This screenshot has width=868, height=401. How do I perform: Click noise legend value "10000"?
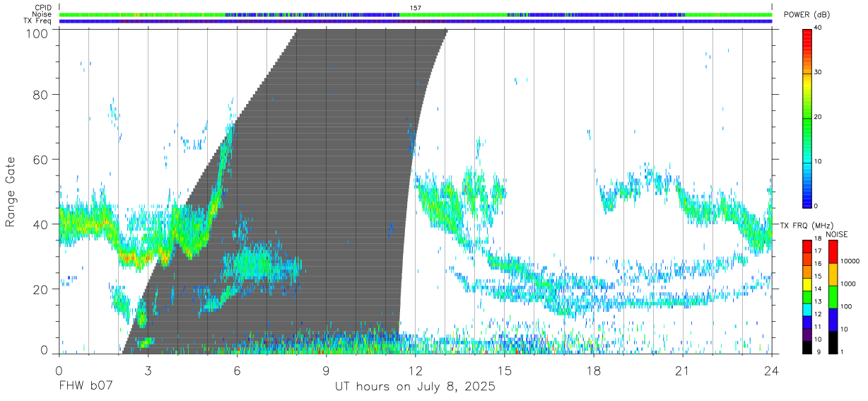850,261
